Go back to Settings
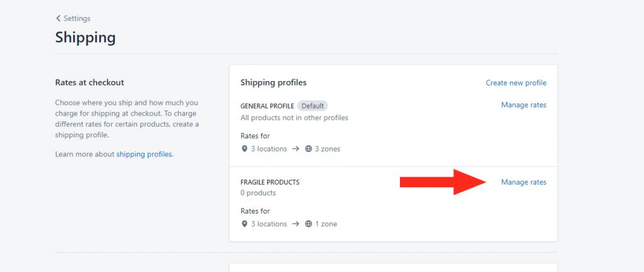Image resolution: width=644 pixels, height=272 pixels. (77, 19)
